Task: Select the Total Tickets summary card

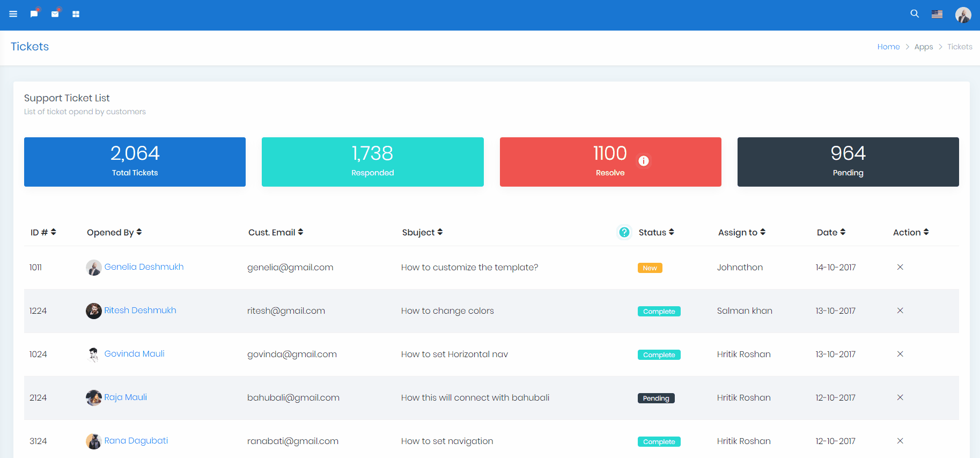Action: point(135,162)
